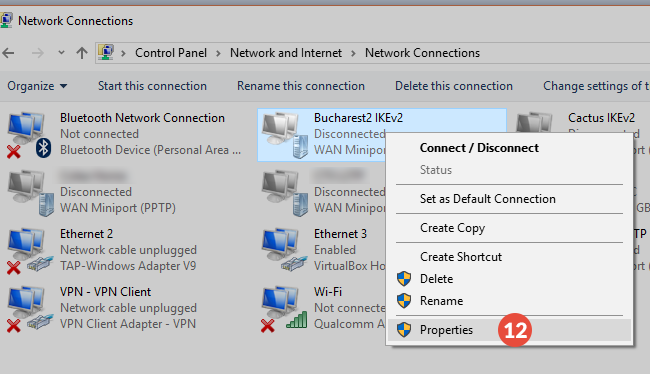Screen dimensions: 650x374
Task: Click Bucharest2 IKEv2 name label
Action: 358,118
